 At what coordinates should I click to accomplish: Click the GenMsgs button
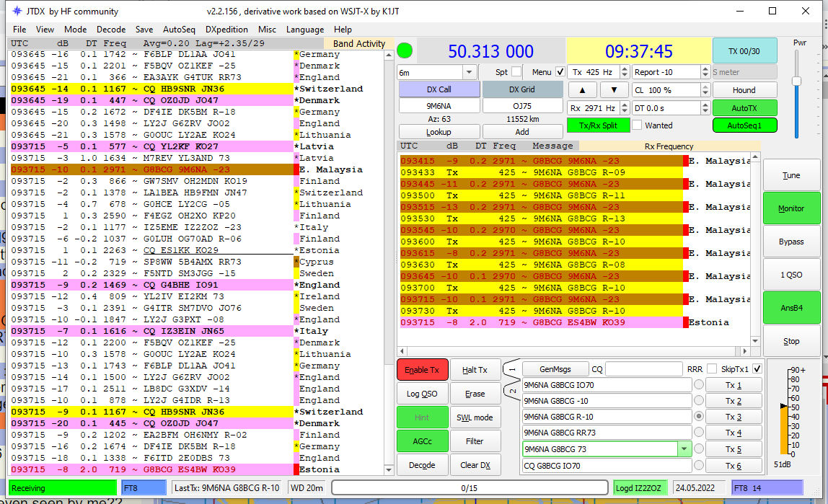tap(555, 369)
